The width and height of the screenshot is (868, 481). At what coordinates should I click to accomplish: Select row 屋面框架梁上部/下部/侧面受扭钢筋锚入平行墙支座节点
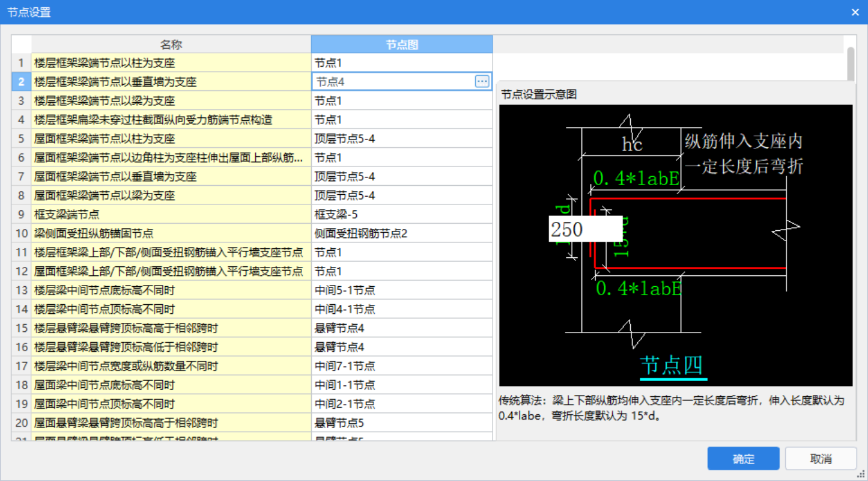[171, 271]
